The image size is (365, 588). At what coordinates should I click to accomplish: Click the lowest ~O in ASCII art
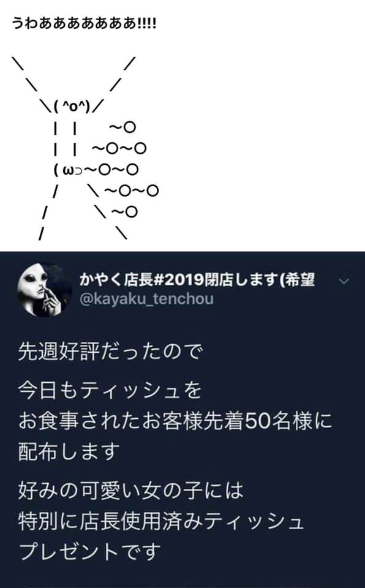point(124,212)
